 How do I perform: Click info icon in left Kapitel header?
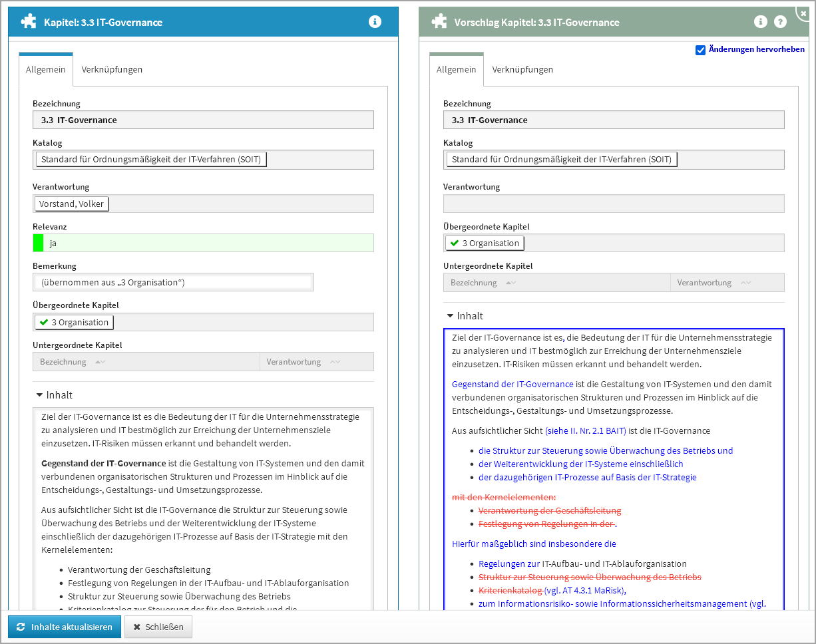375,22
